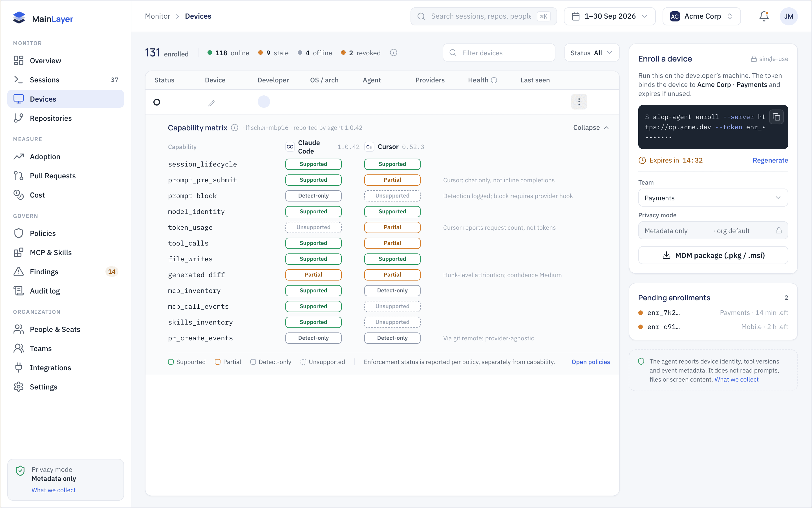
Task: Click the 2 revoked status count
Action: (361, 53)
